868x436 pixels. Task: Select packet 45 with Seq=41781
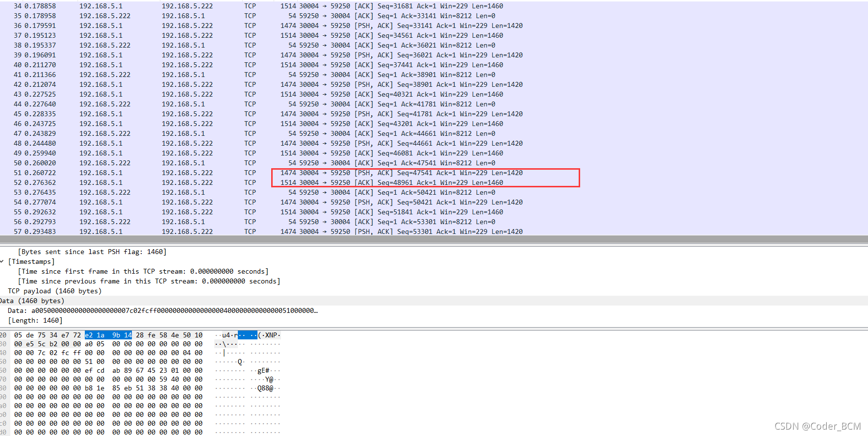point(434,114)
